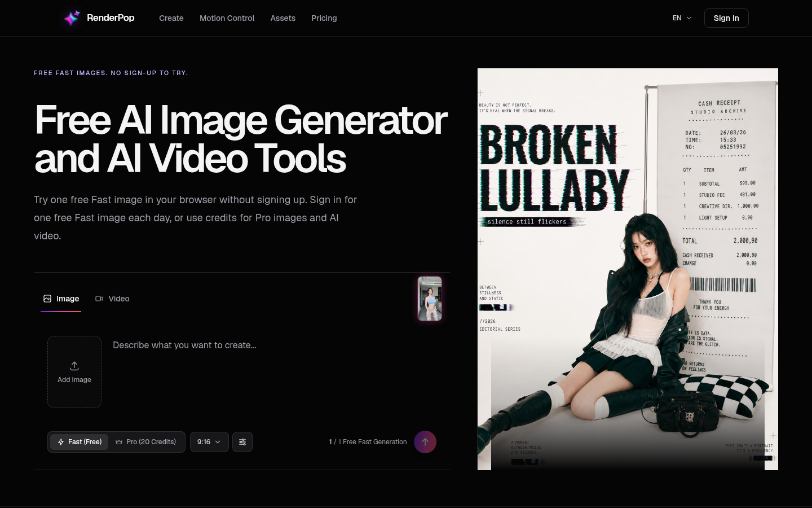Screen dimensions: 812x508
Task: Submit prompt with the arrow-up button
Action: (x=425, y=442)
